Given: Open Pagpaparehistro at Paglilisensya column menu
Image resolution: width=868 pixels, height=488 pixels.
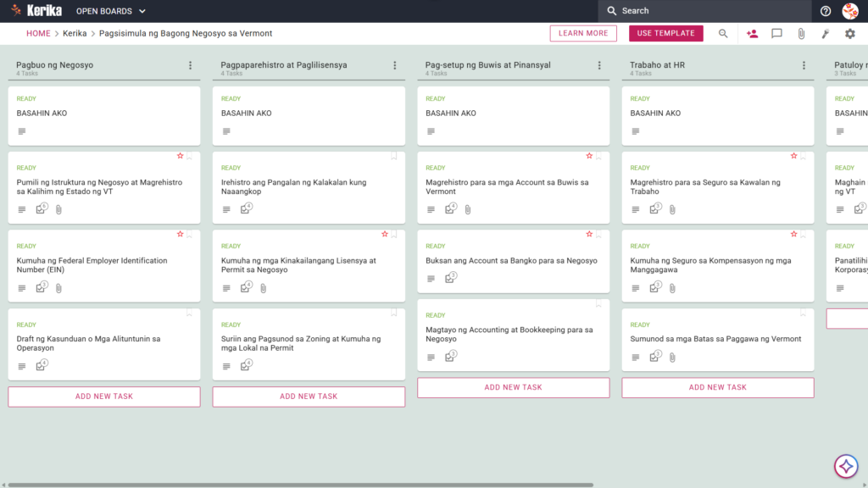Looking at the screenshot, I should (x=395, y=65).
